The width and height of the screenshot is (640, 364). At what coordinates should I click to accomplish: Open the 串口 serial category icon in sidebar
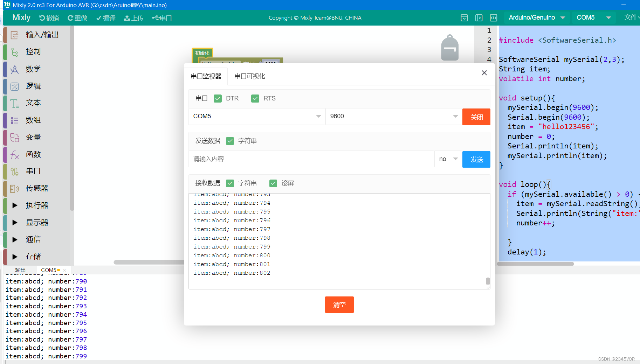point(14,171)
